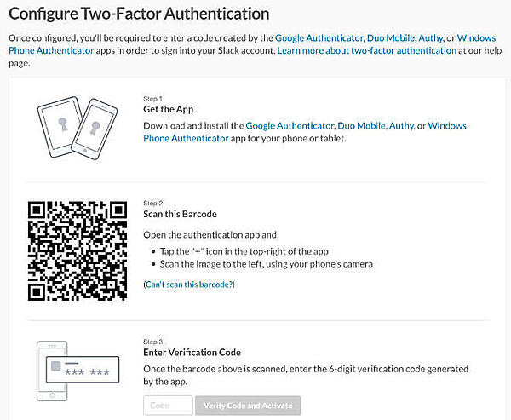This screenshot has width=511, height=420.
Task: Focus the Code input field
Action: click(x=168, y=405)
